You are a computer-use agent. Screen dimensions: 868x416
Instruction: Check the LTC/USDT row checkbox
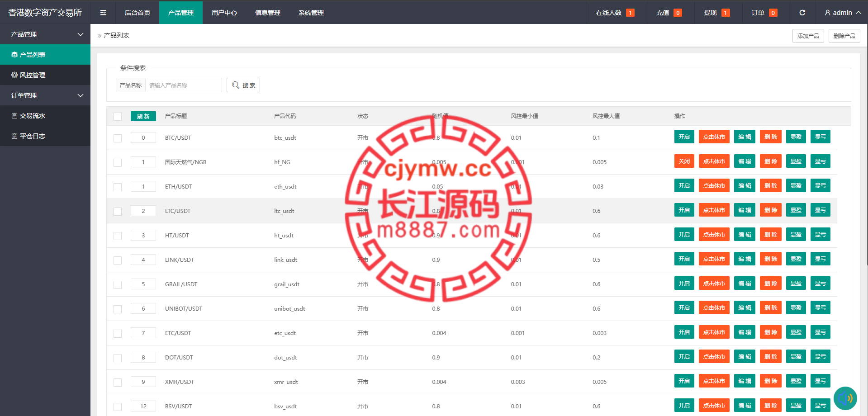coord(118,212)
